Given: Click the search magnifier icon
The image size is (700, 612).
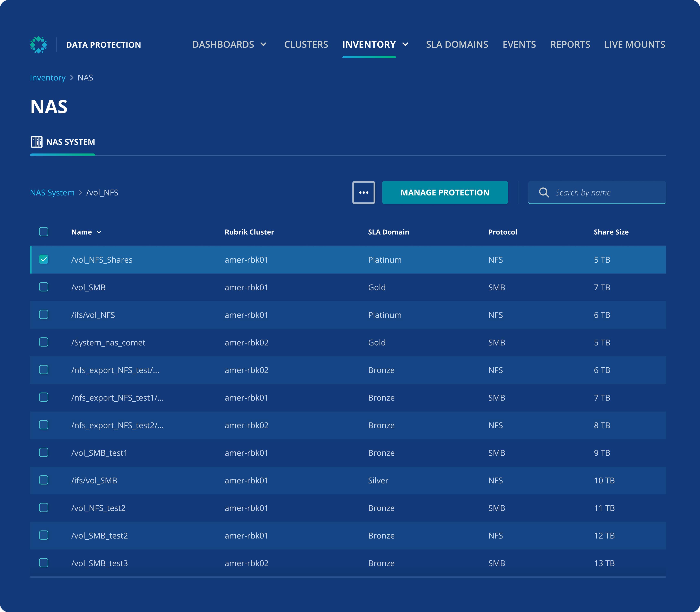Looking at the screenshot, I should [x=544, y=193].
